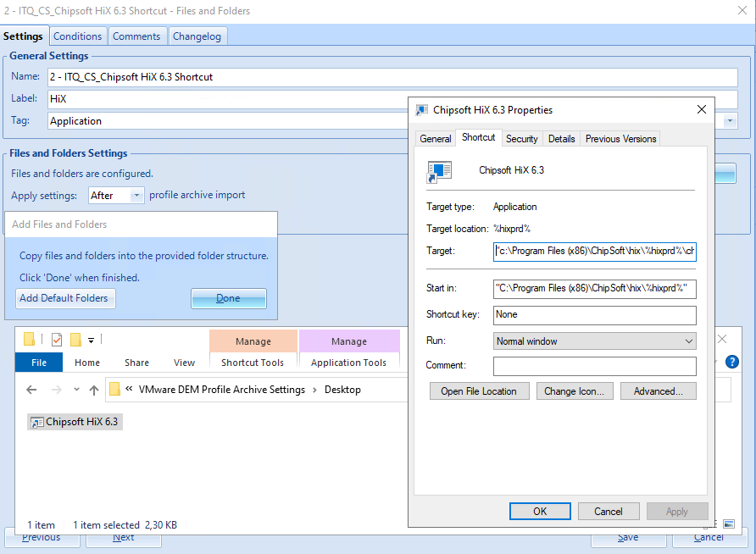
Task: Open the Conditions tab
Action: pos(77,36)
